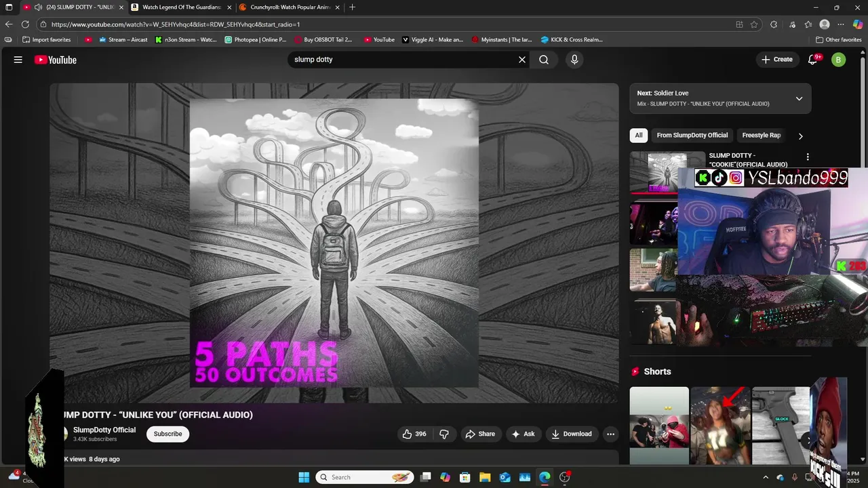
Task: Open the tab actions menu icon
Action: click(9, 7)
